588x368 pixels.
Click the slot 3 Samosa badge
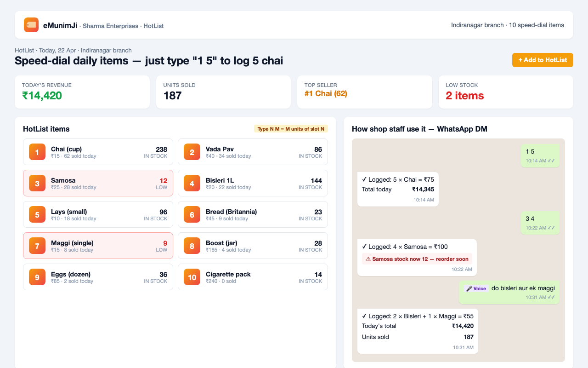coord(37,183)
